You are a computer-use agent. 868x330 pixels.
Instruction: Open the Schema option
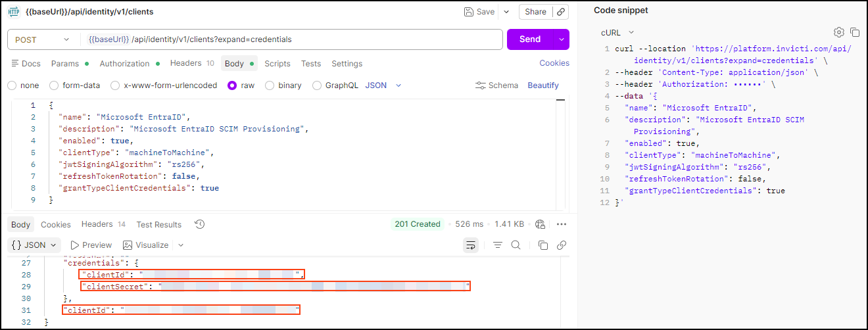click(496, 85)
